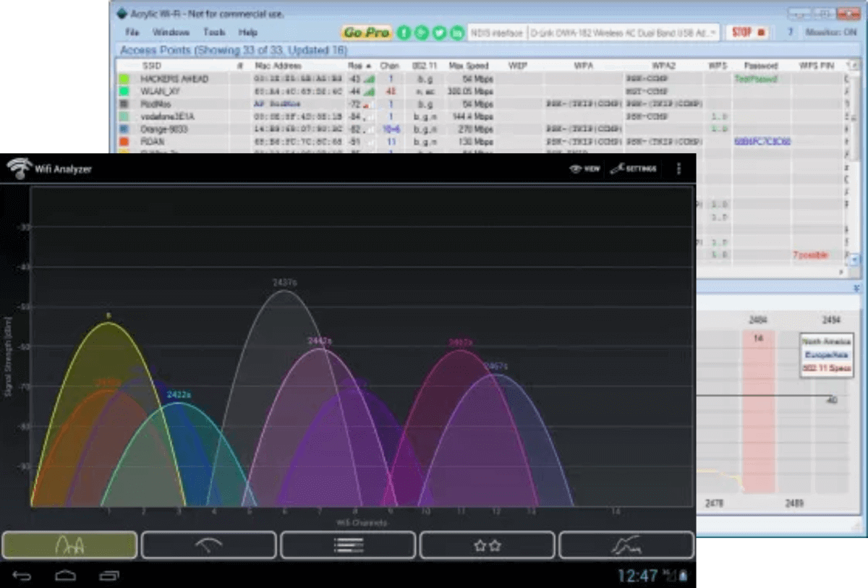Open the access point list view

pos(348,545)
